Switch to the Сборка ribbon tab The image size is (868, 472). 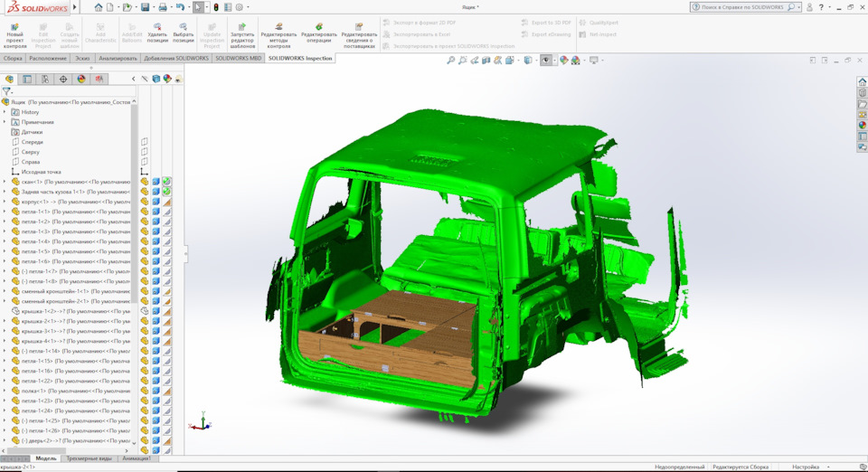[x=13, y=58]
